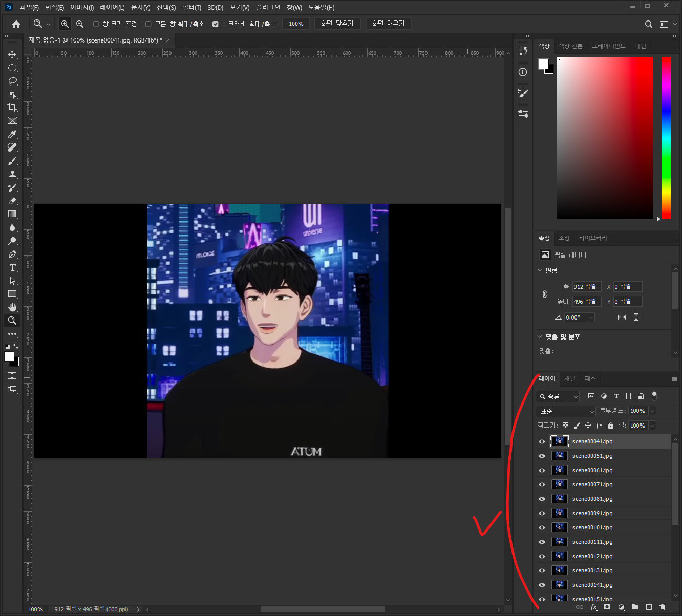This screenshot has width=682, height=616.
Task: Select the Blur tool
Action: pyautogui.click(x=12, y=227)
